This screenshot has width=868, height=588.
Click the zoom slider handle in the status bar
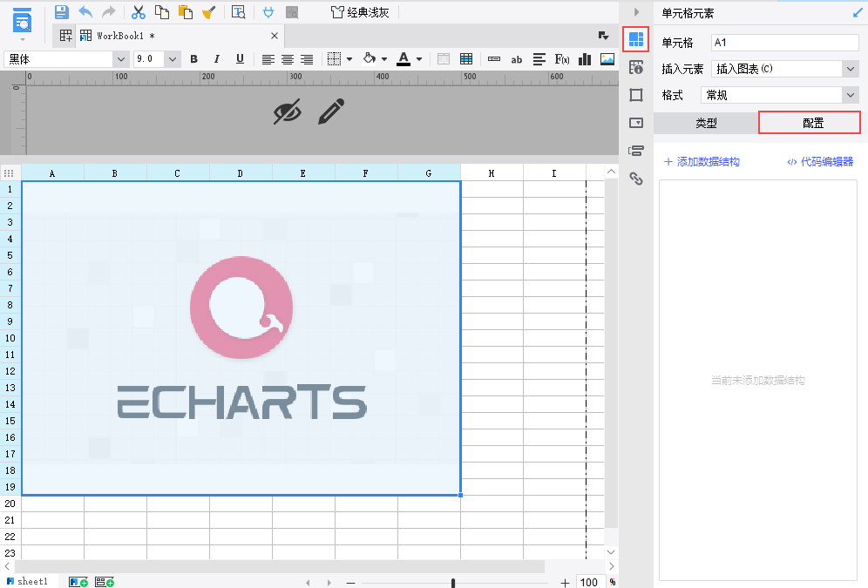coord(453,582)
